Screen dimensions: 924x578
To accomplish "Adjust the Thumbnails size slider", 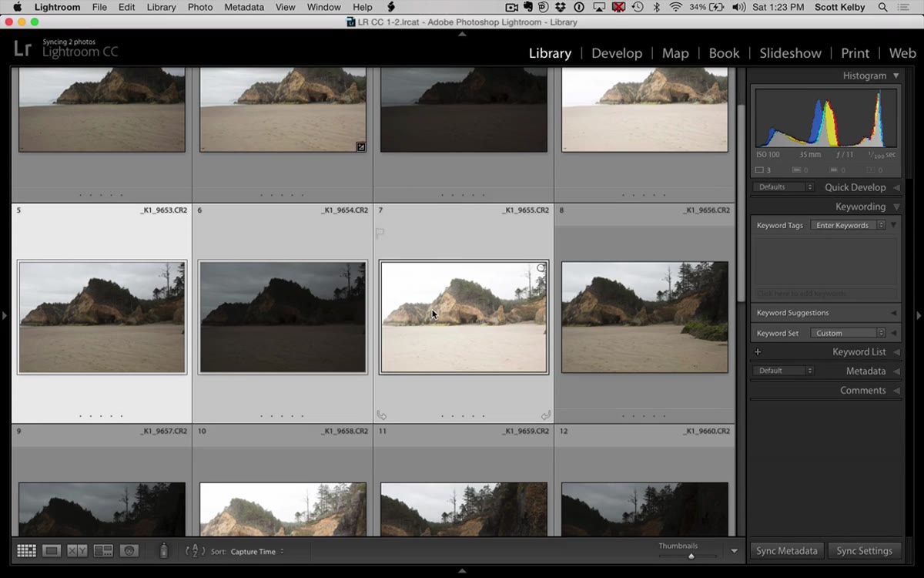I will 691,556.
